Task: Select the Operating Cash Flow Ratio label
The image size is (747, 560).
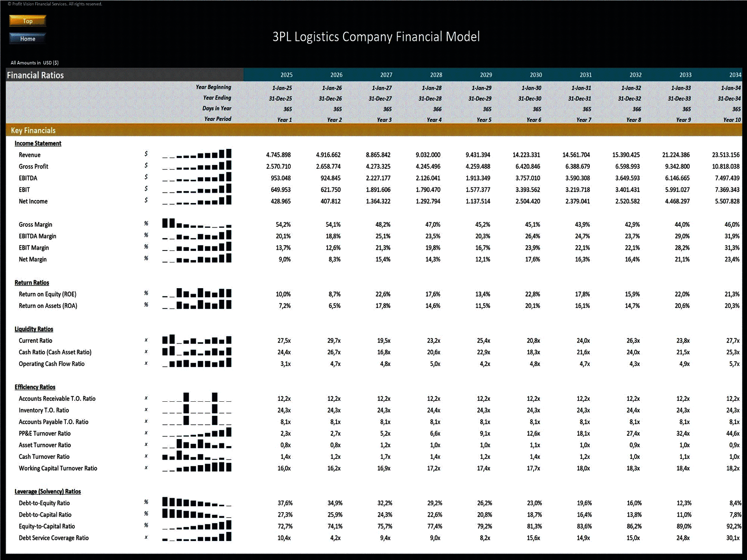Action: coord(52,364)
